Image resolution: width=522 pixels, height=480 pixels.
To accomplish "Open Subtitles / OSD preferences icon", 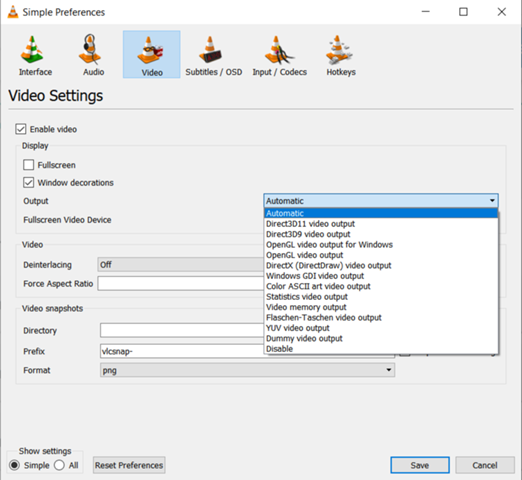I will pos(211,49).
